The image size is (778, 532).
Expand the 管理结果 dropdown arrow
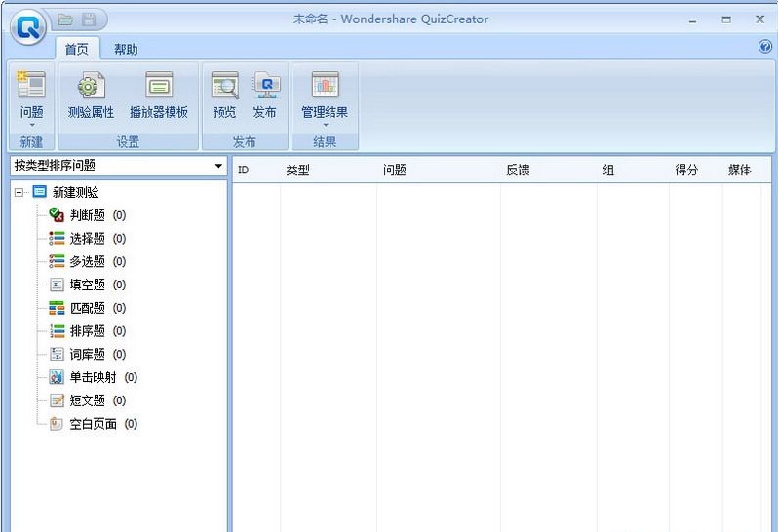pyautogui.click(x=325, y=125)
